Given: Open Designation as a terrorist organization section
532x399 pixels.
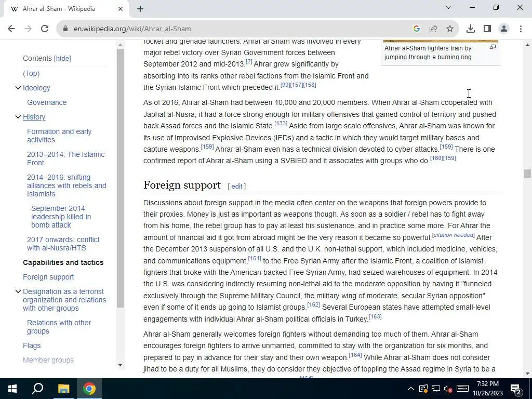Looking at the screenshot, I should point(64,300).
